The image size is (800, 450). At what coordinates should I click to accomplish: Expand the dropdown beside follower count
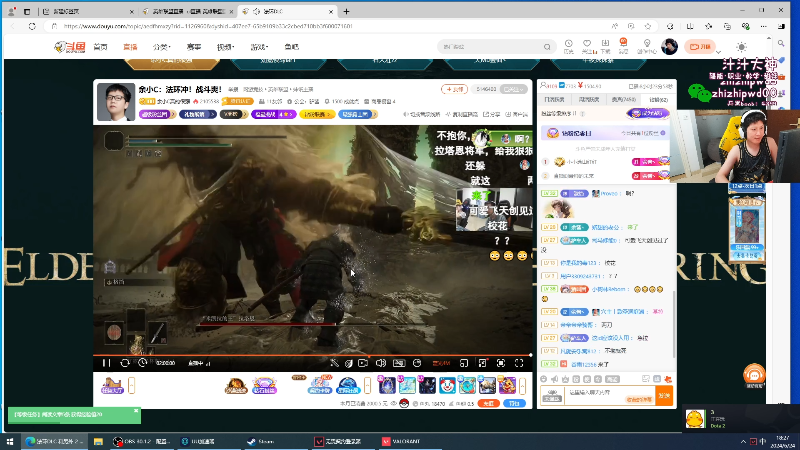514,89
